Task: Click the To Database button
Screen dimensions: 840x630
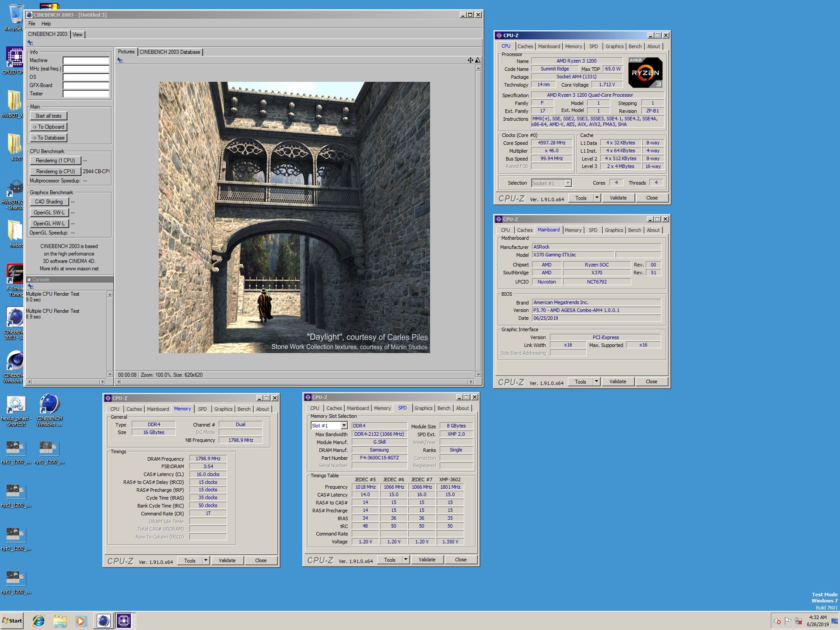Action: pyautogui.click(x=49, y=138)
